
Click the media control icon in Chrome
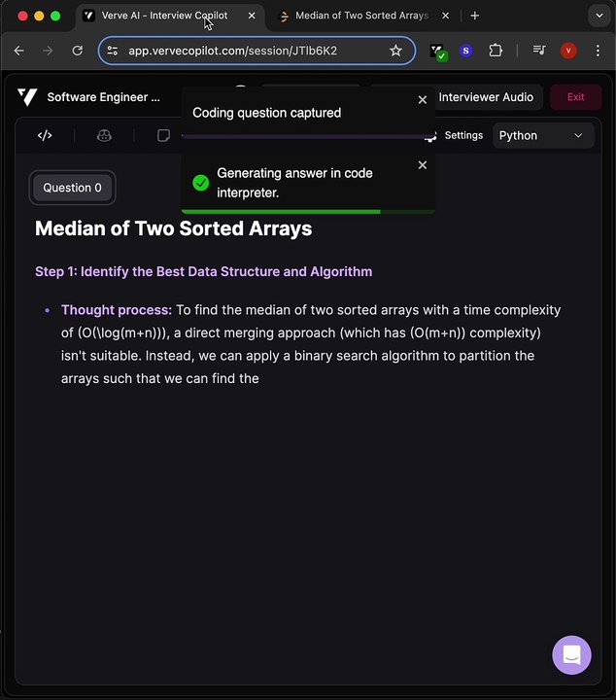tap(539, 51)
